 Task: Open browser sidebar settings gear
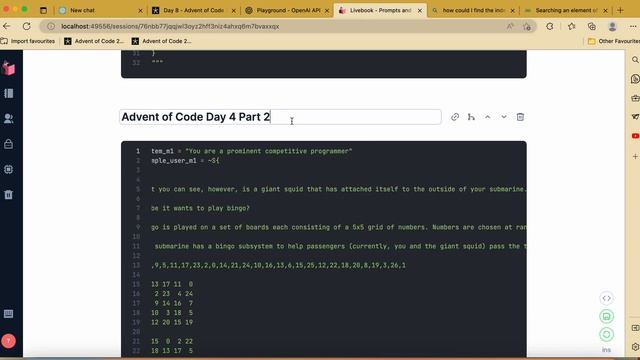point(635,347)
